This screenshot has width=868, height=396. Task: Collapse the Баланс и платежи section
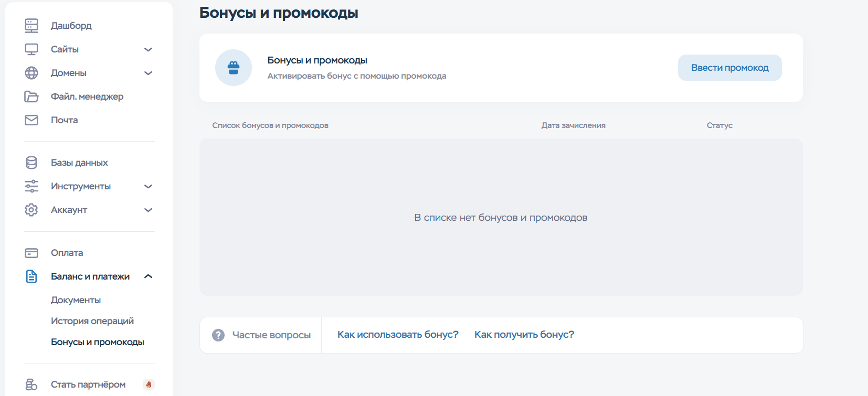click(148, 276)
